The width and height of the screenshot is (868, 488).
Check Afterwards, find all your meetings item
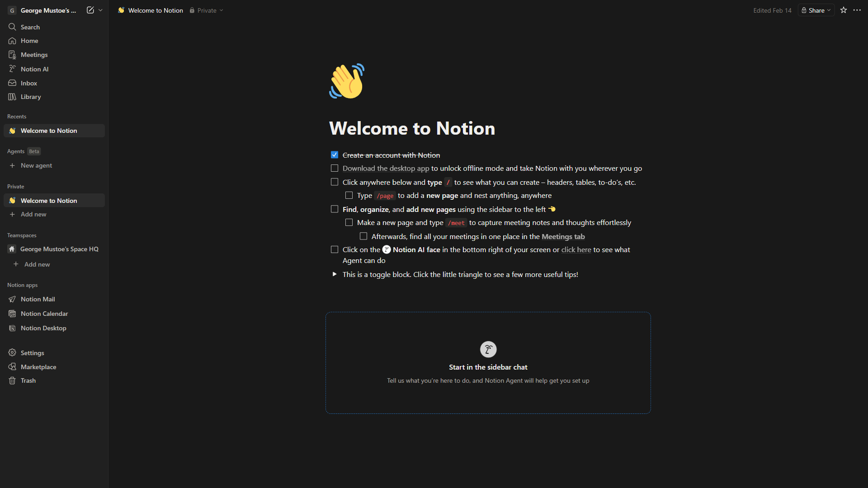(x=363, y=236)
